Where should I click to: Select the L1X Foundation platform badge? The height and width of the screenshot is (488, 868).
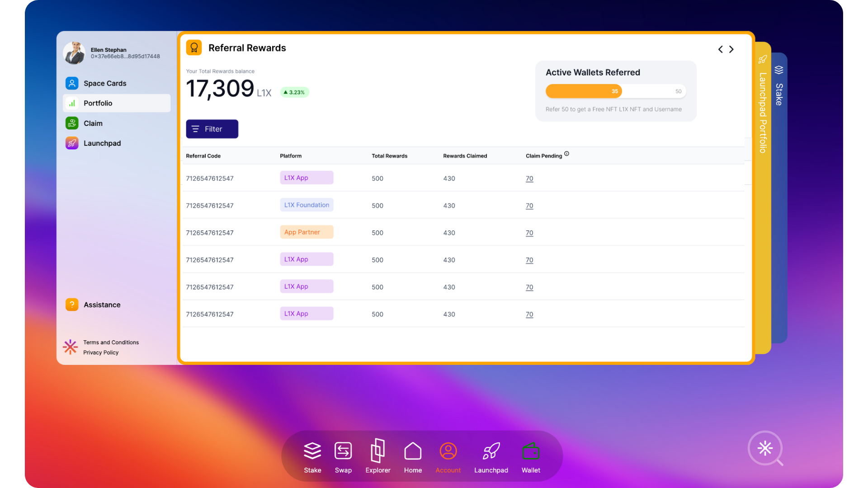tap(307, 205)
